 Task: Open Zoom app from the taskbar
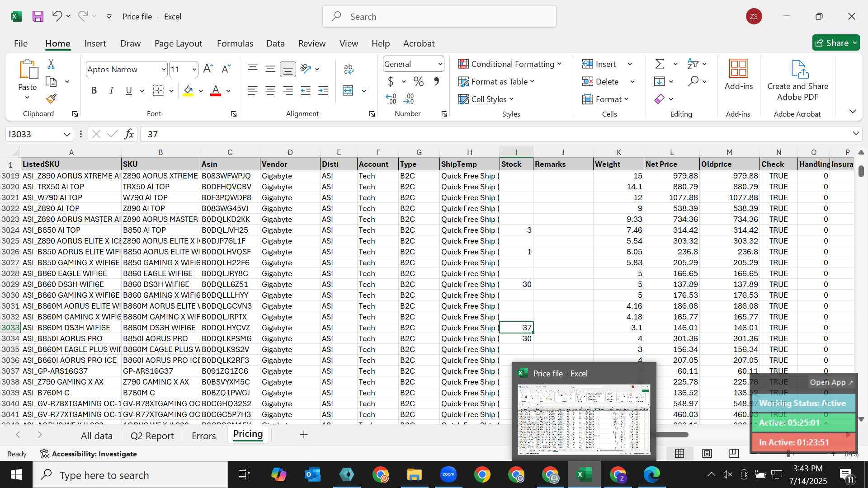click(448, 474)
